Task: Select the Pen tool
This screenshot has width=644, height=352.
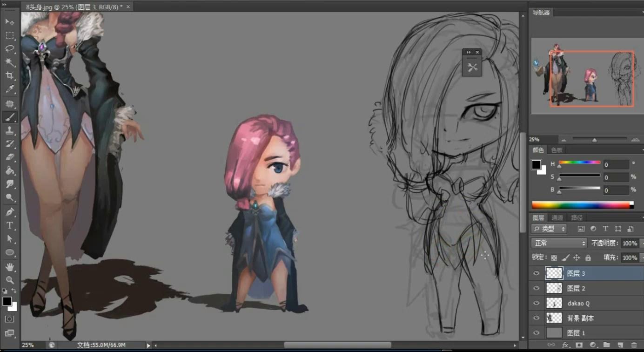Action: [x=9, y=212]
